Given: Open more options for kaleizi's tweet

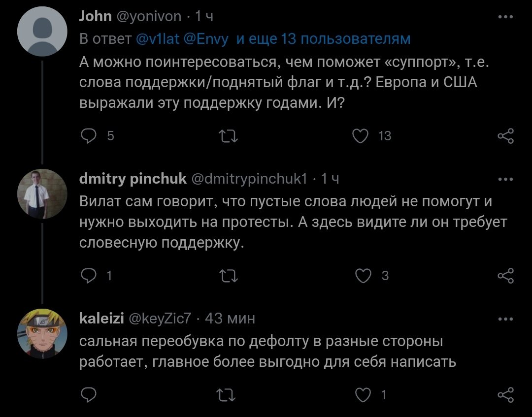Looking at the screenshot, I should pyautogui.click(x=505, y=319).
